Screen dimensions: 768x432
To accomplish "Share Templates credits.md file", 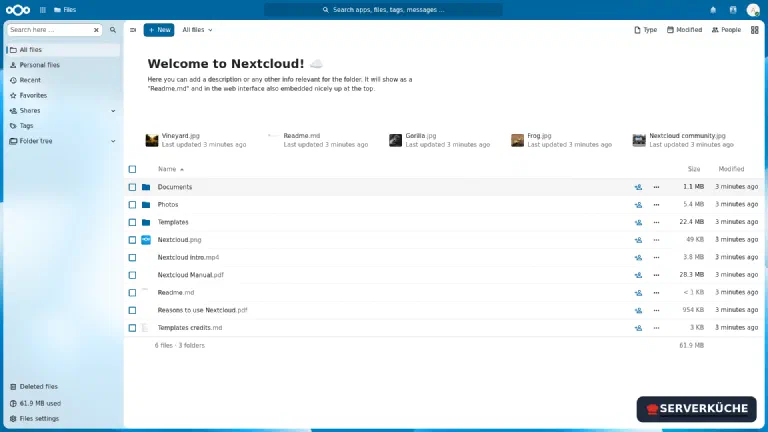I will [638, 328].
